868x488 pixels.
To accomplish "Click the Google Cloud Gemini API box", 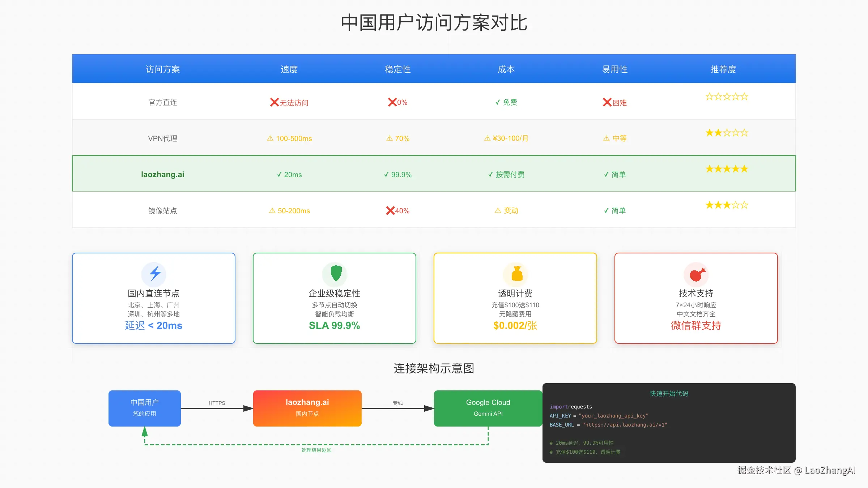I will [x=488, y=408].
